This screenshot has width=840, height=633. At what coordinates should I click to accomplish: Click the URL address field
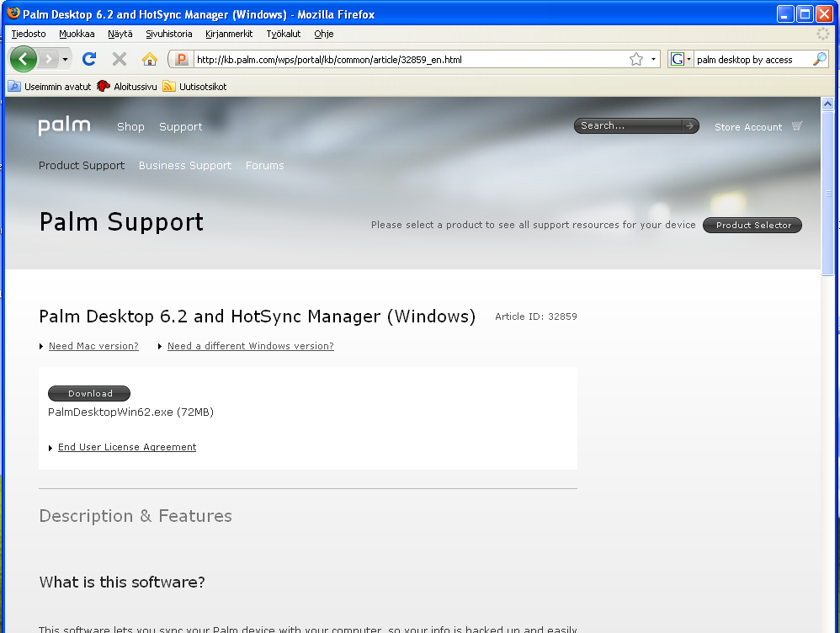[410, 60]
